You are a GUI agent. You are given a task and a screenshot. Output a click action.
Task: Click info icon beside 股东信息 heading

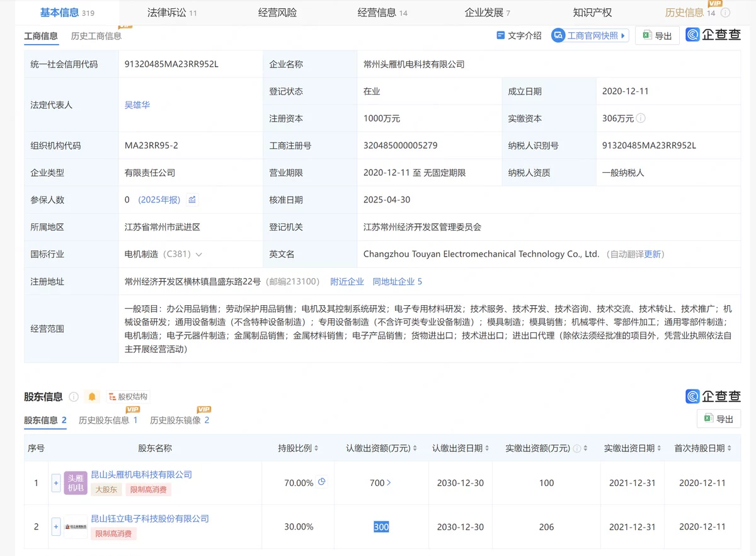pyautogui.click(x=74, y=397)
